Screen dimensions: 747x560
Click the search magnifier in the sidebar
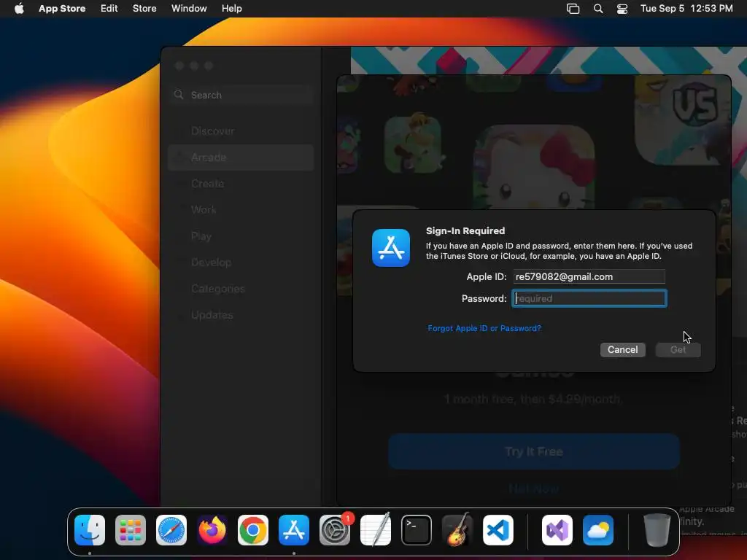(179, 95)
